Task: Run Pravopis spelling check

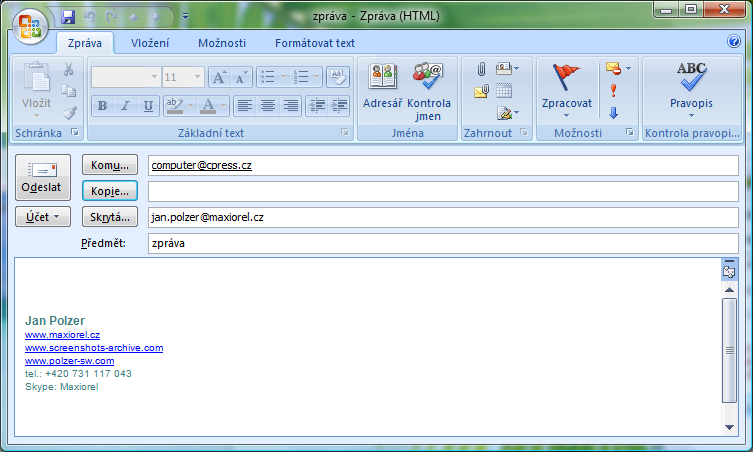Action: click(x=691, y=90)
